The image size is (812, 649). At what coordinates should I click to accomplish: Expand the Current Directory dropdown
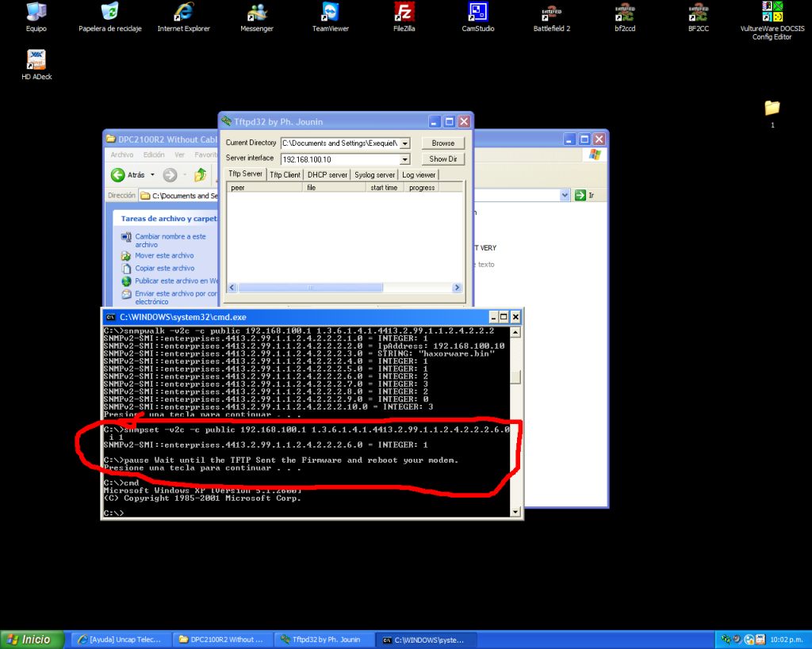point(404,143)
